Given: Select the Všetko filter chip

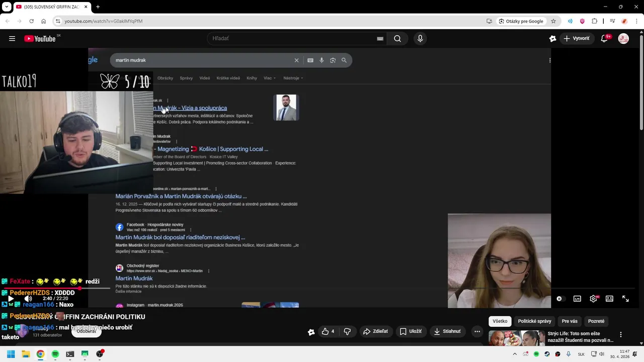Looking at the screenshot, I should point(500,321).
